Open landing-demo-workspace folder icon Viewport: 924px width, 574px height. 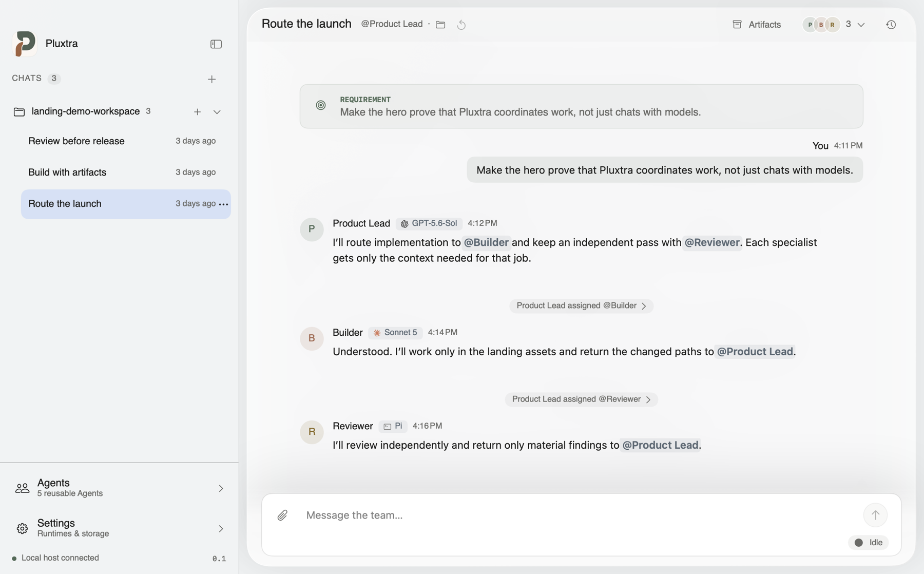pyautogui.click(x=19, y=112)
